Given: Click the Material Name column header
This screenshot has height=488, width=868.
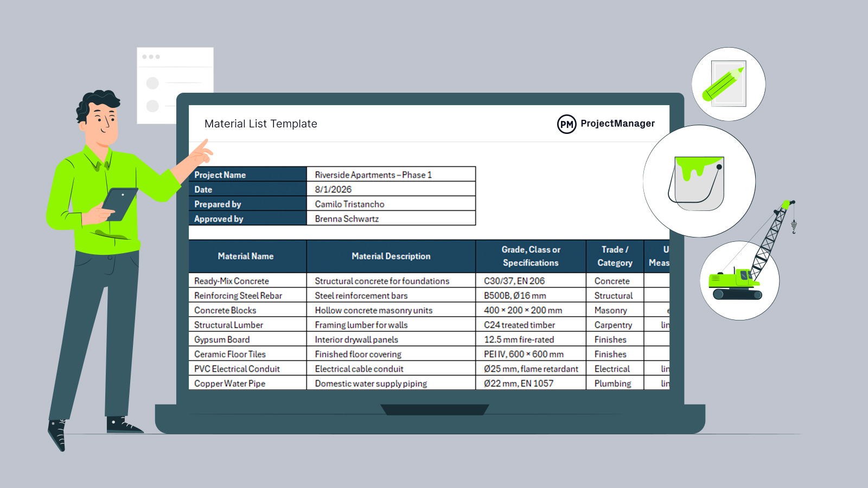Looking at the screenshot, I should (x=246, y=256).
